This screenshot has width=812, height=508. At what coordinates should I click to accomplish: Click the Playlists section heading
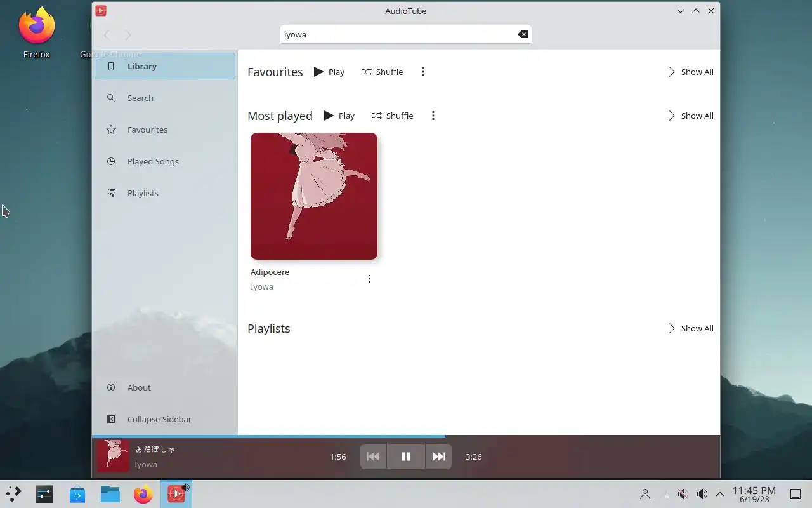click(269, 328)
